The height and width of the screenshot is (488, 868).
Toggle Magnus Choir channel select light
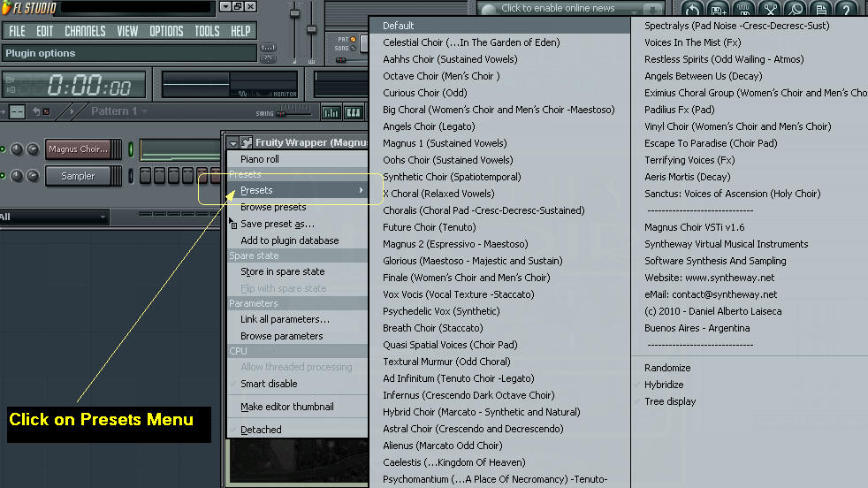[x=131, y=149]
